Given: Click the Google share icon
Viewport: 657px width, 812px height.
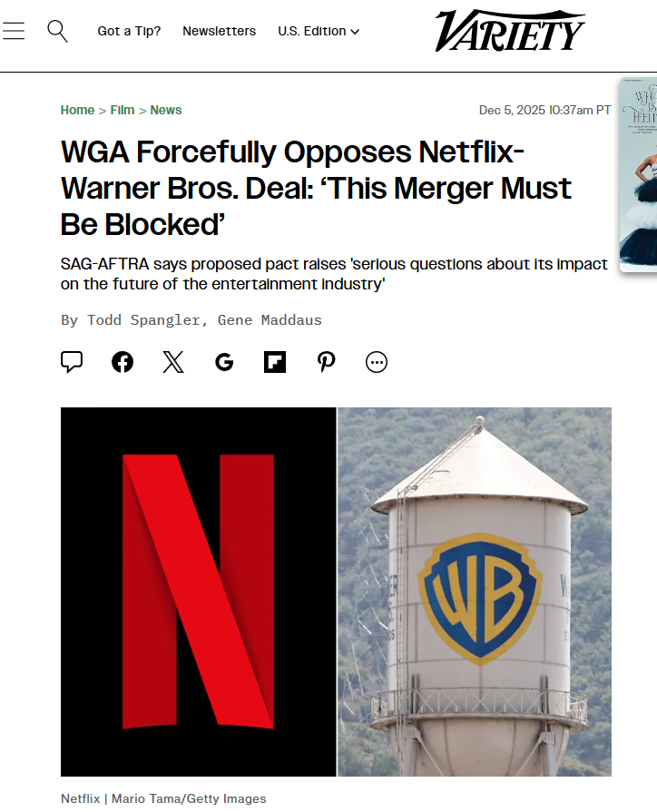Looking at the screenshot, I should (x=224, y=362).
